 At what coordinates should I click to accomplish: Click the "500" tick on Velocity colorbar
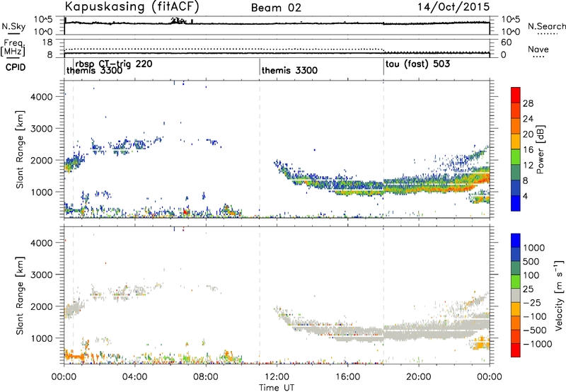pos(531,261)
